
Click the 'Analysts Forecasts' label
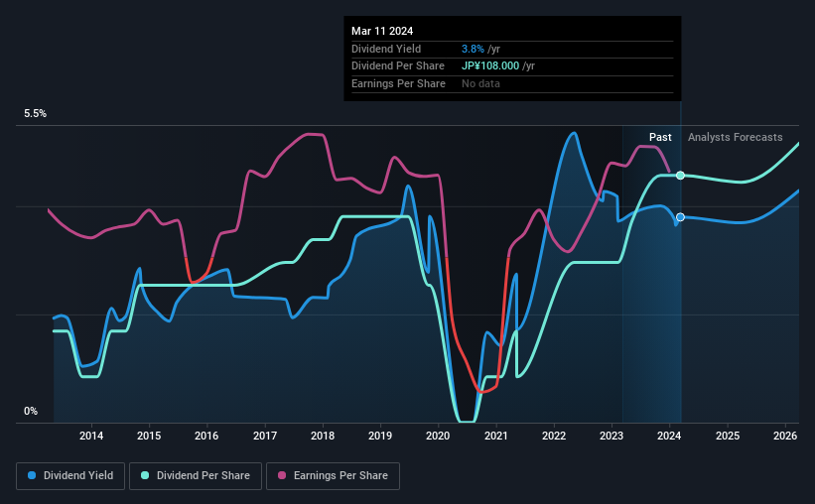[x=735, y=137]
